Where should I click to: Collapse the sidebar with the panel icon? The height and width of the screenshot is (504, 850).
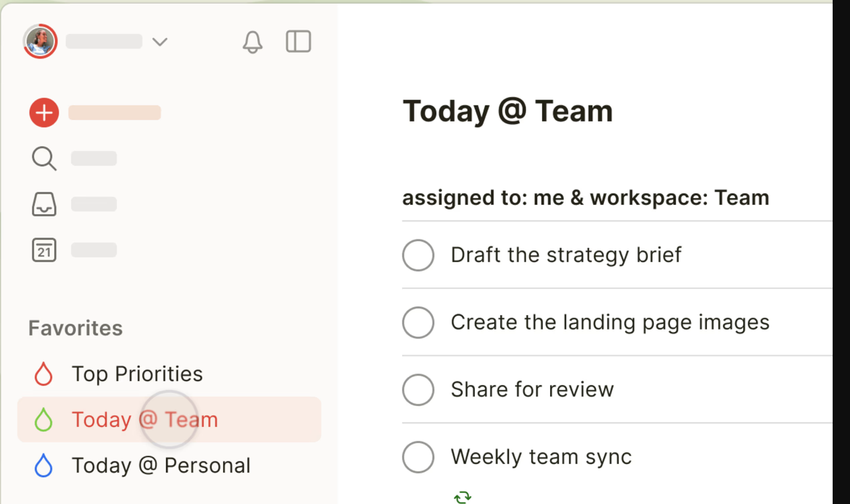pyautogui.click(x=298, y=41)
